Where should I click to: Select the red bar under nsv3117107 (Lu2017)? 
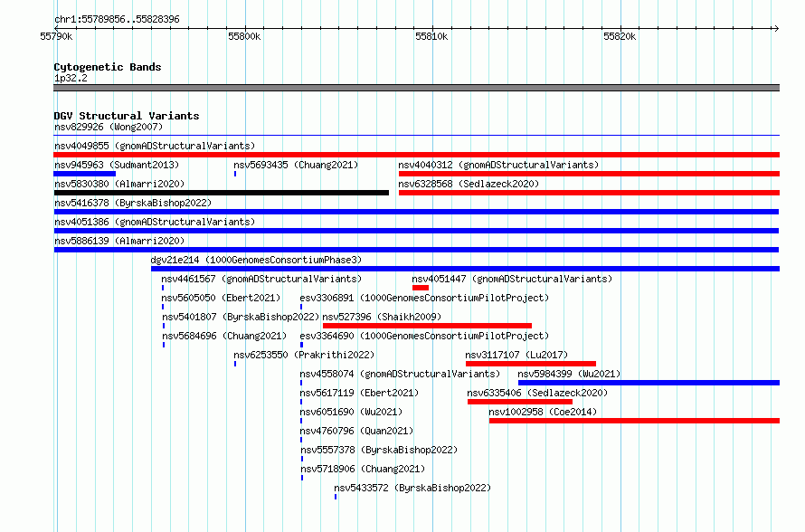tap(531, 364)
